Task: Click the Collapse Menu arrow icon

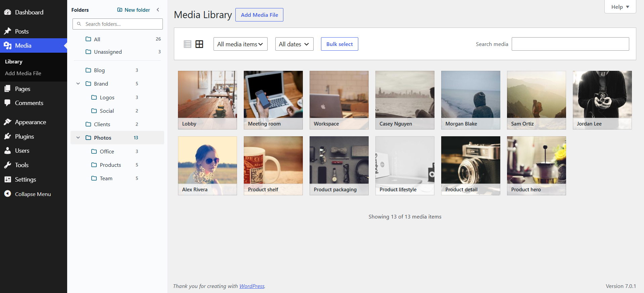Action: click(7, 194)
